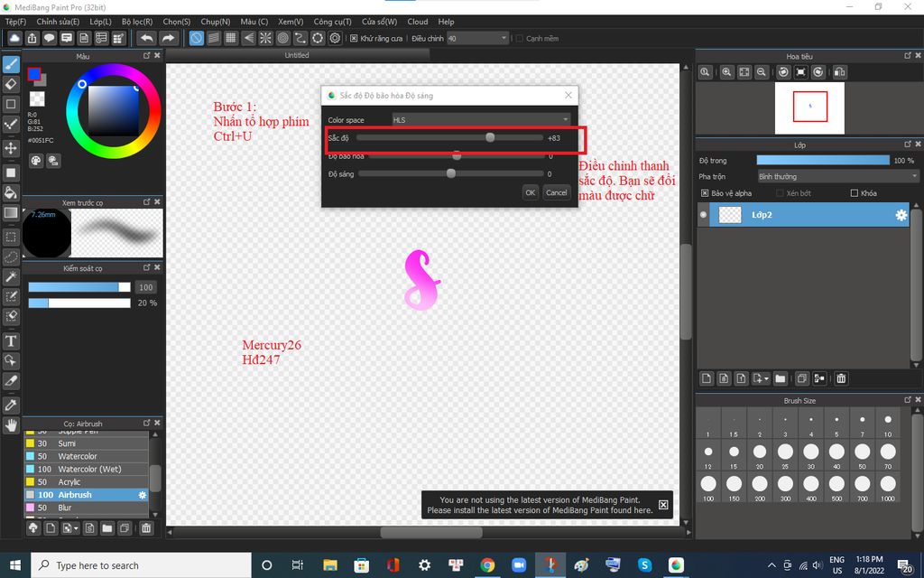924x578 pixels.
Task: Click the Độ trong opacity slider
Action: pos(823,161)
